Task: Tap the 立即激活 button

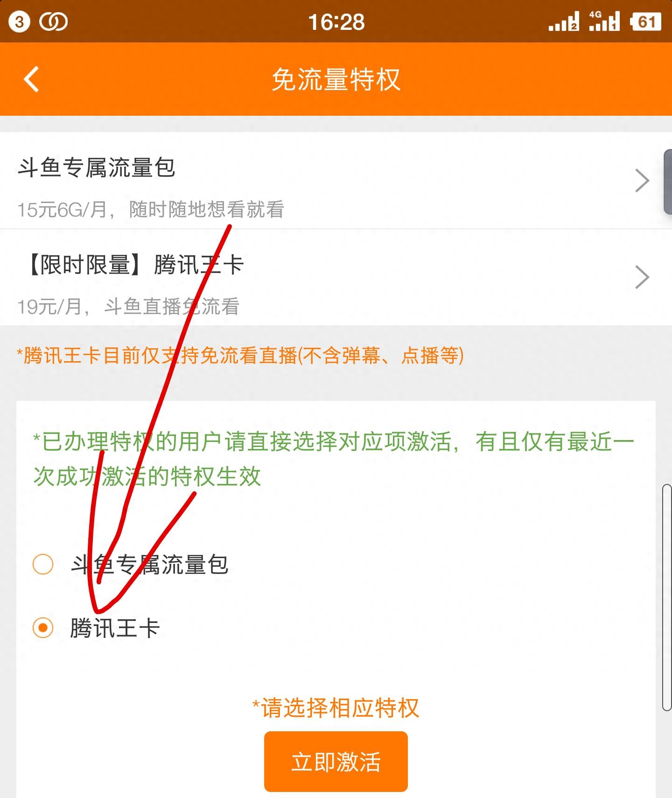Action: (x=336, y=762)
